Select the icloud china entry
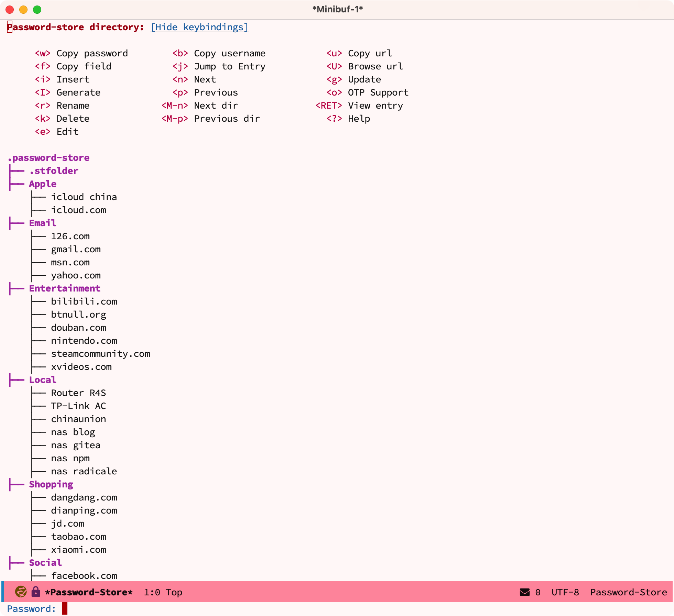 84,197
